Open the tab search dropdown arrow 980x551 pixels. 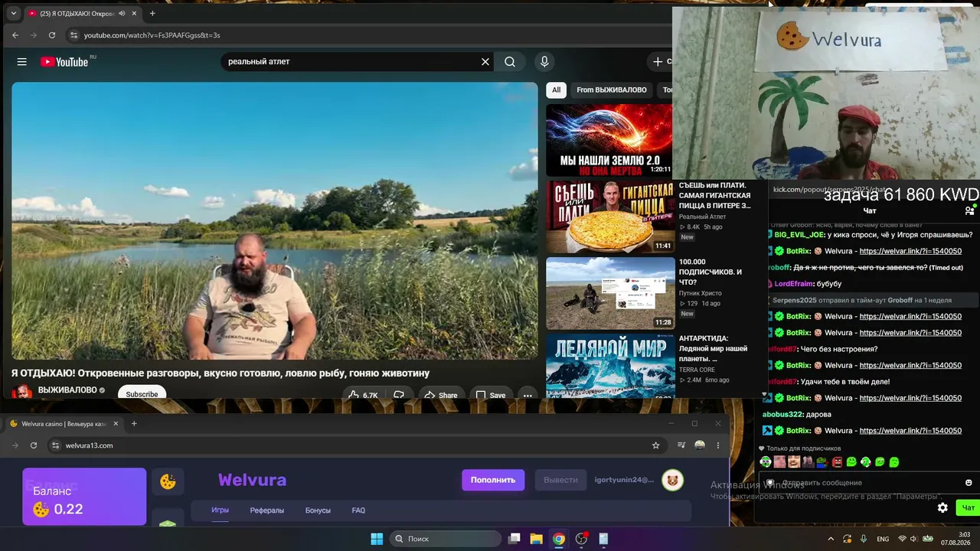pyautogui.click(x=13, y=13)
